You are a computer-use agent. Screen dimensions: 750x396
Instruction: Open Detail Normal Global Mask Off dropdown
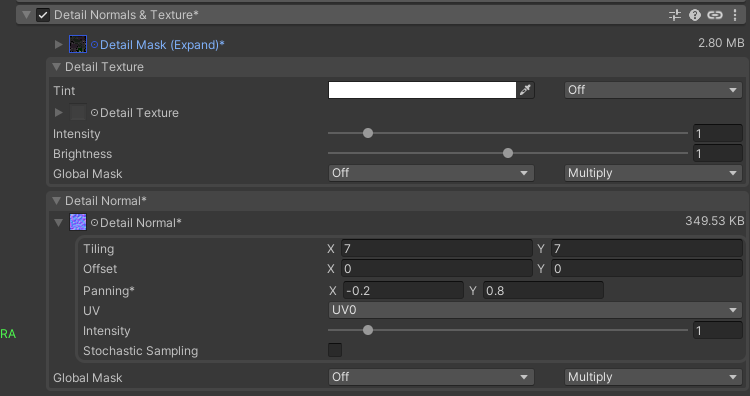(x=431, y=377)
